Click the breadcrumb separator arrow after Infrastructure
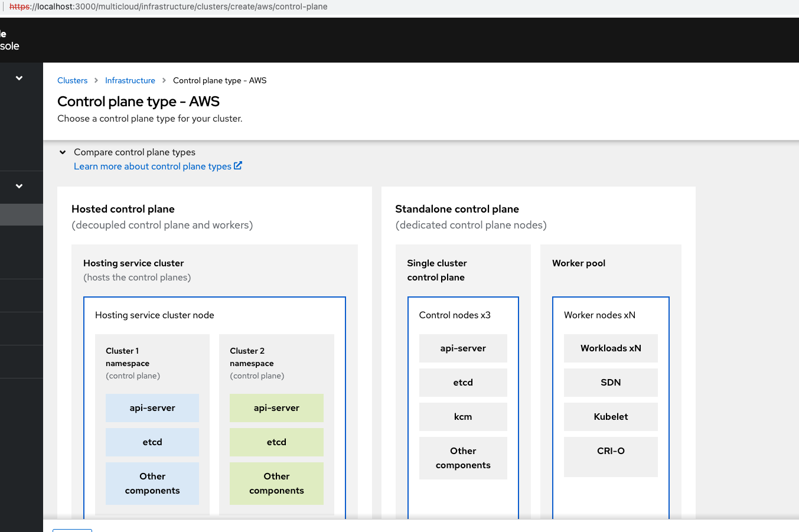The image size is (799, 532). point(164,80)
